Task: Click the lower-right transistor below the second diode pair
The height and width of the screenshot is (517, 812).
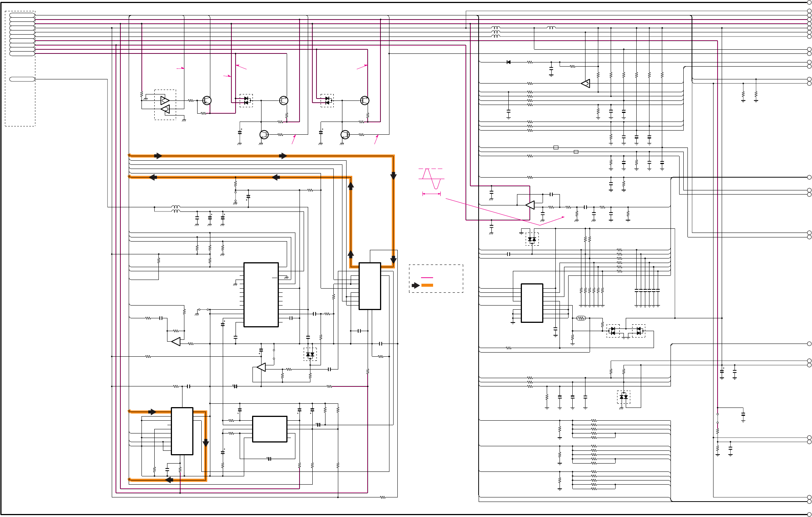Action: tap(345, 135)
